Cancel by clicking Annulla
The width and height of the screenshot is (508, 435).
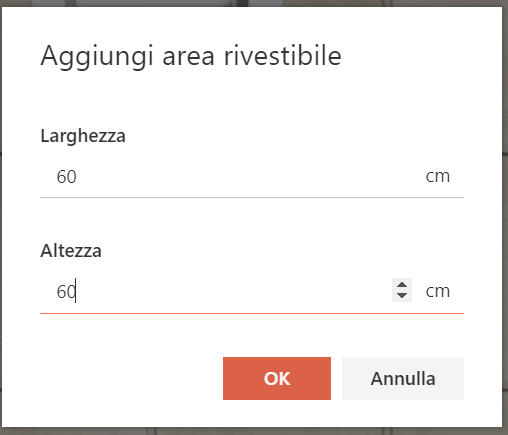403,378
